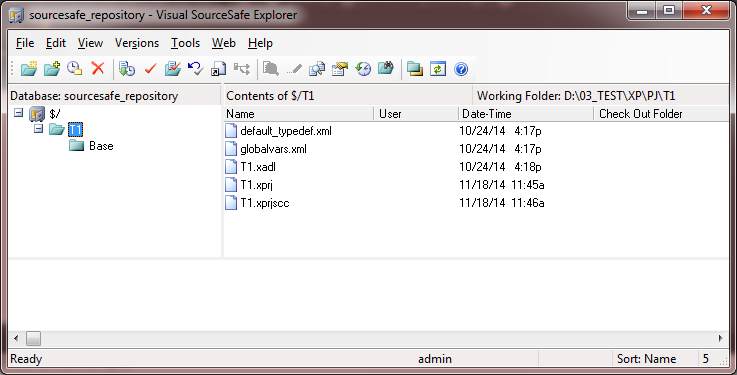Viewport: 737px width, 375px height.
Task: Click the Undo Check Out icon
Action: [196, 69]
